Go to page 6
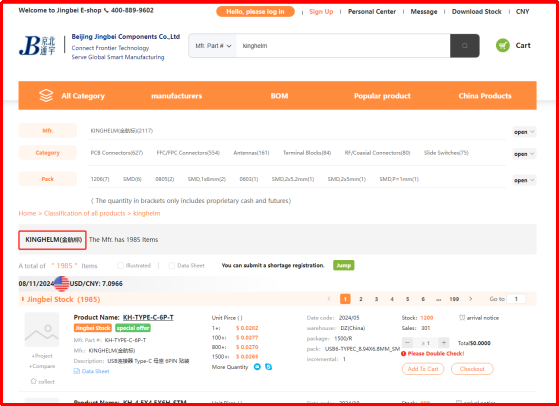This screenshot has width=560, height=406. [x=423, y=299]
